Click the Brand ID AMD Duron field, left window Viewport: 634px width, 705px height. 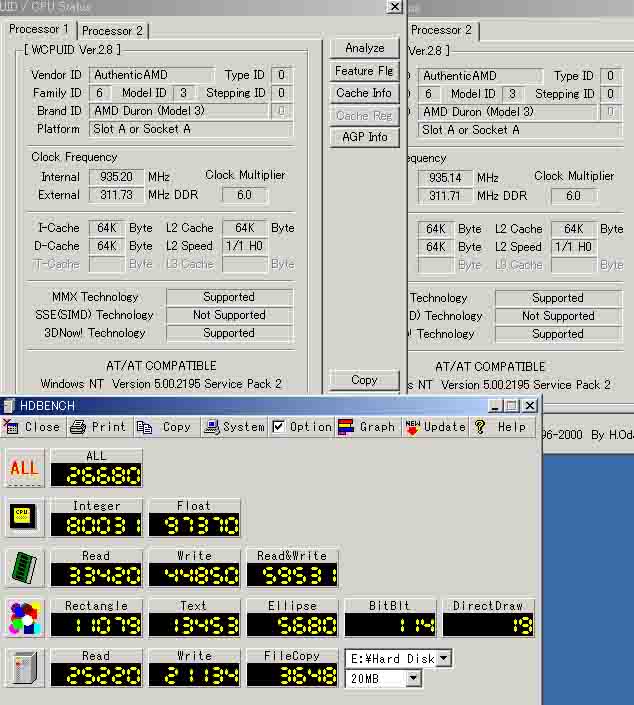tap(178, 111)
